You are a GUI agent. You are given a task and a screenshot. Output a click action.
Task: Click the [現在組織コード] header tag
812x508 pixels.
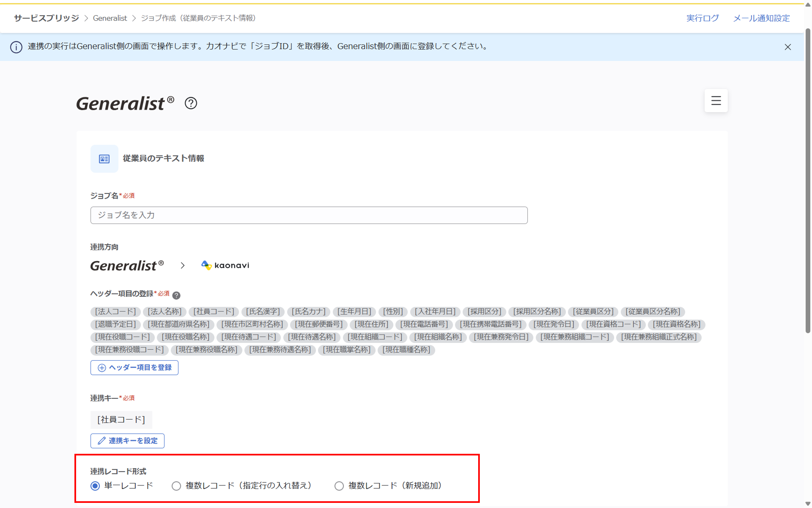(375, 337)
